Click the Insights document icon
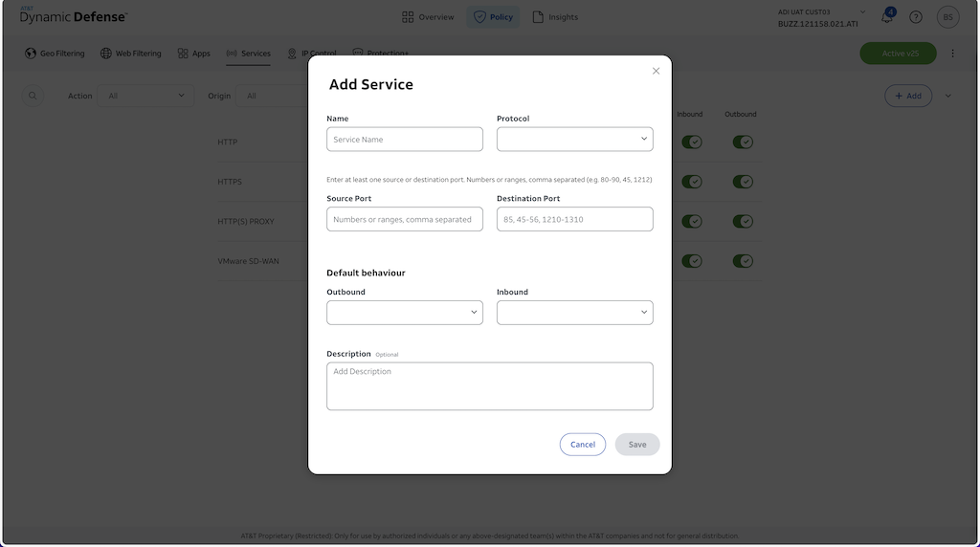The height and width of the screenshot is (547, 980). (x=538, y=17)
